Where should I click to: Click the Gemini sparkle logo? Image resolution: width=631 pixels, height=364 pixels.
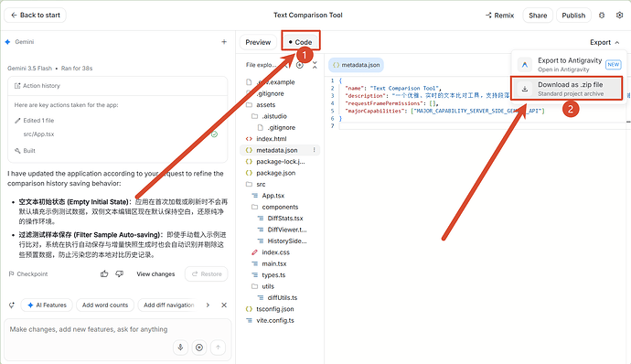[x=7, y=42]
